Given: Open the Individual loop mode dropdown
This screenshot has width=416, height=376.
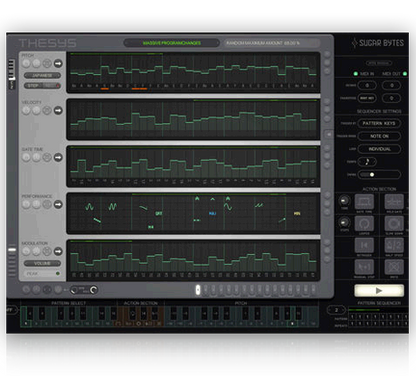Looking at the screenshot, I should 379,149.
